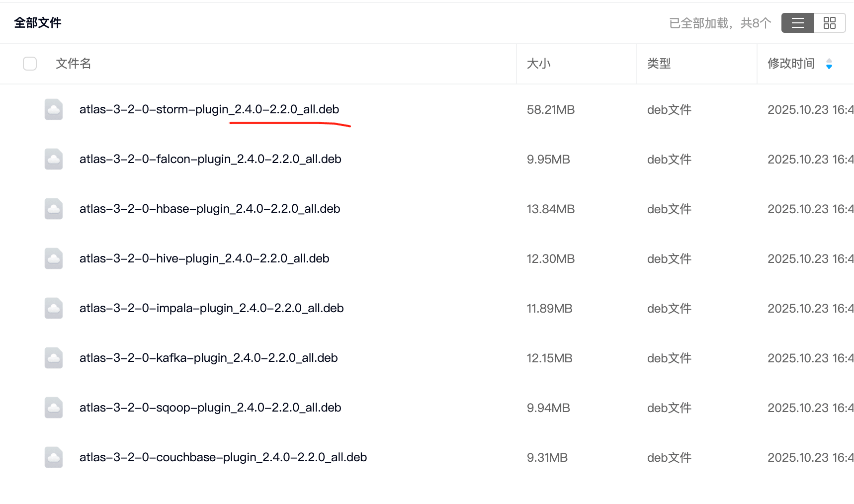This screenshot has height=504, width=854.
Task: Toggle sort arrow beside 修改时间
Action: (x=829, y=64)
